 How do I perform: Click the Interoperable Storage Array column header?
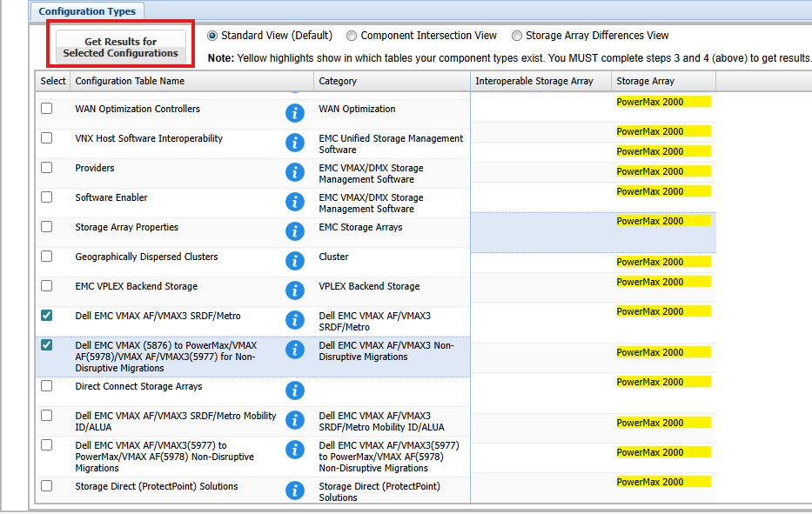coord(534,81)
